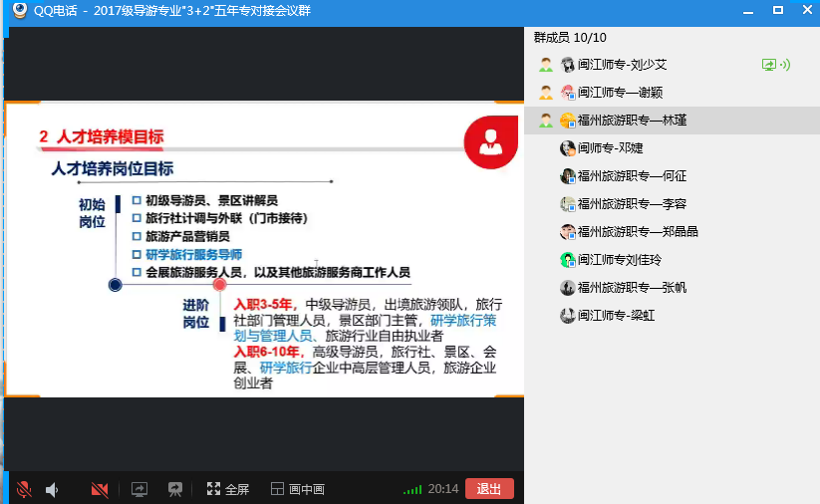The image size is (820, 504).
Task: Enter fullscreen with 全屏 button
Action: [227, 489]
